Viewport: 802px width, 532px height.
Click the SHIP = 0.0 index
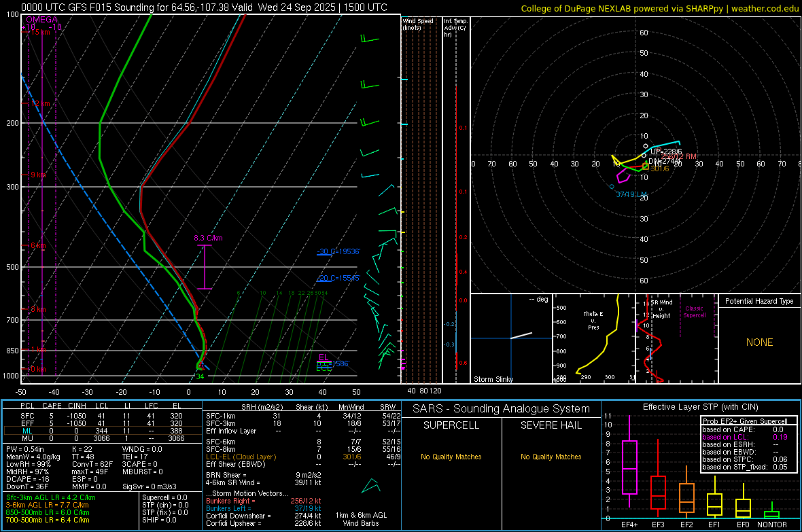159,520
